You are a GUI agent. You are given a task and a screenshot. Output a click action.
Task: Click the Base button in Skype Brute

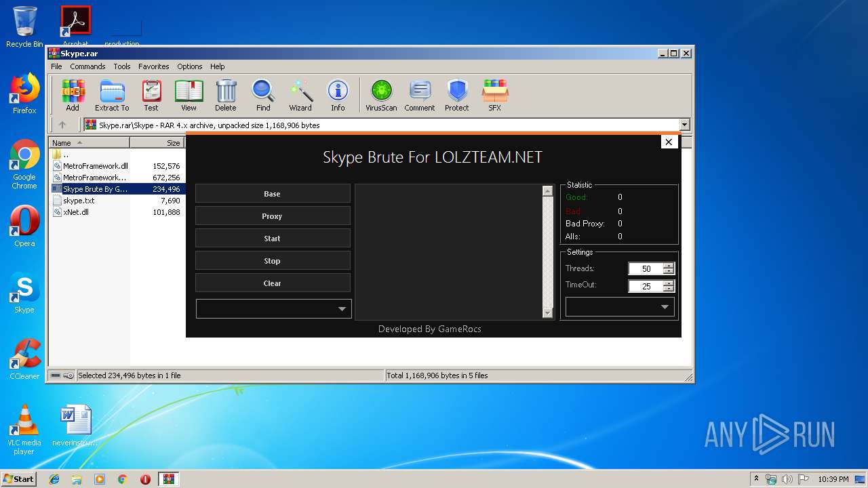coord(273,194)
